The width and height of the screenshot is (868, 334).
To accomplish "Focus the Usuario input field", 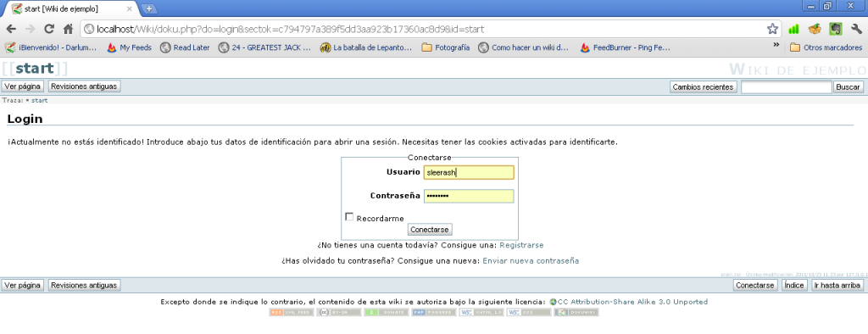I will tap(469, 172).
